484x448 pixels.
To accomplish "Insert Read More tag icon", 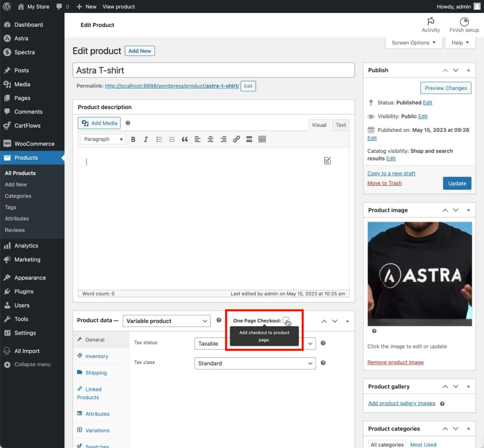I will 249,139.
